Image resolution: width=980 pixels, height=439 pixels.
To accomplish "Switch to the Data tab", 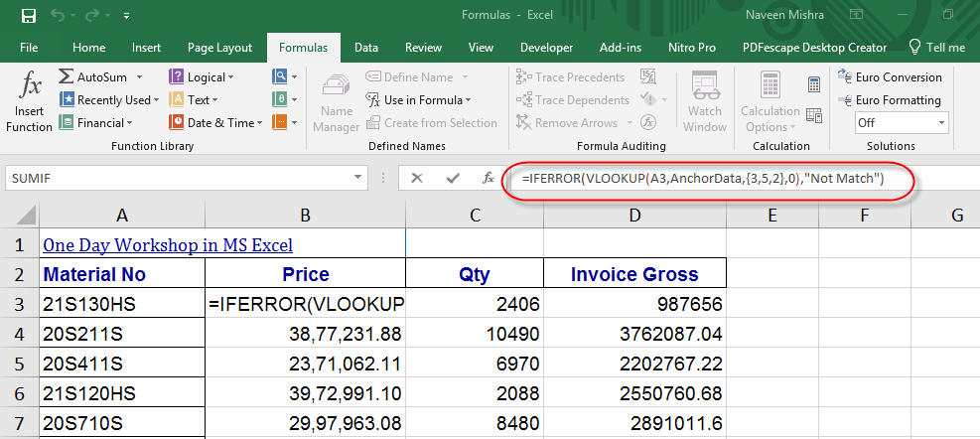I will click(366, 48).
